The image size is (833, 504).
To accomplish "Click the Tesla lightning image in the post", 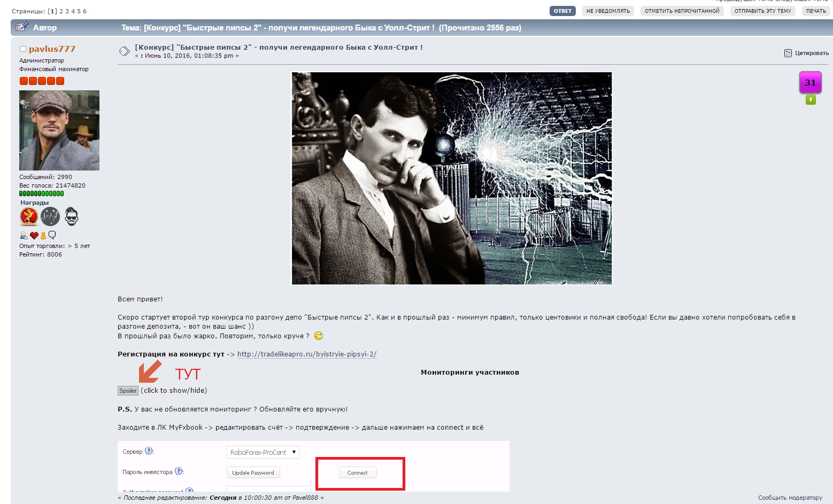I will coord(452,178).
